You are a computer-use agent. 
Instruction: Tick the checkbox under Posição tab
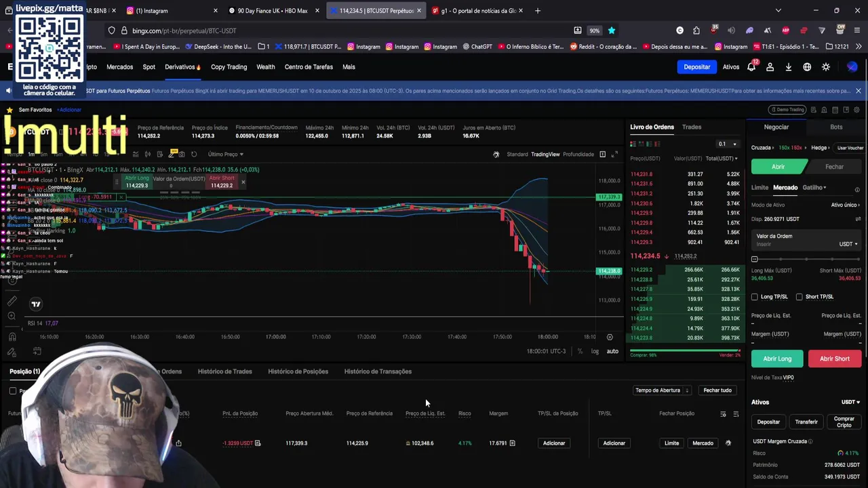coord(13,391)
